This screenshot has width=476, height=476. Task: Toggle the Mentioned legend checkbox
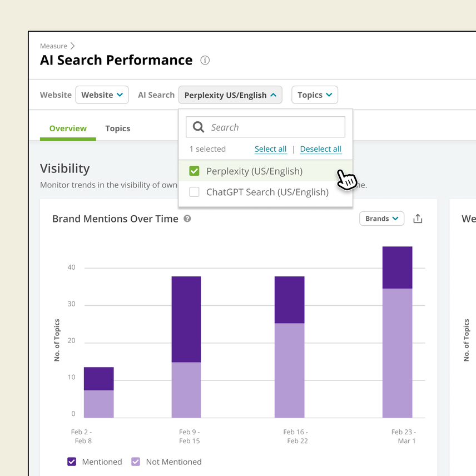[71, 462]
